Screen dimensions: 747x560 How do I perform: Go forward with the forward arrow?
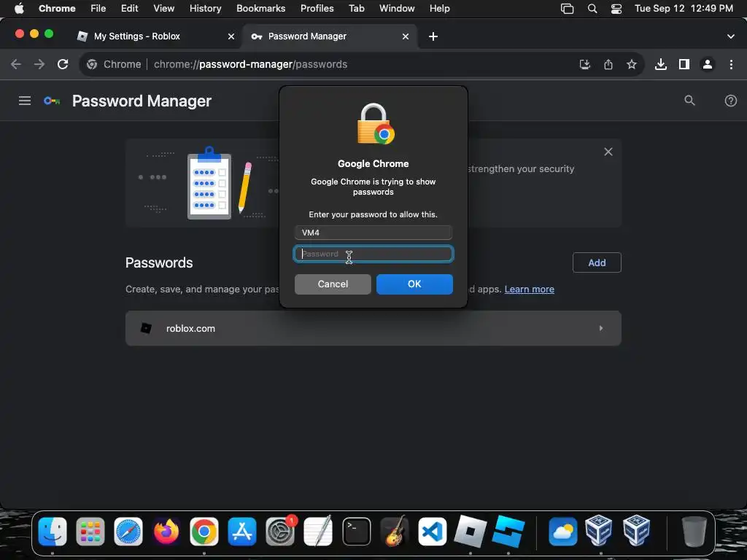[39, 64]
